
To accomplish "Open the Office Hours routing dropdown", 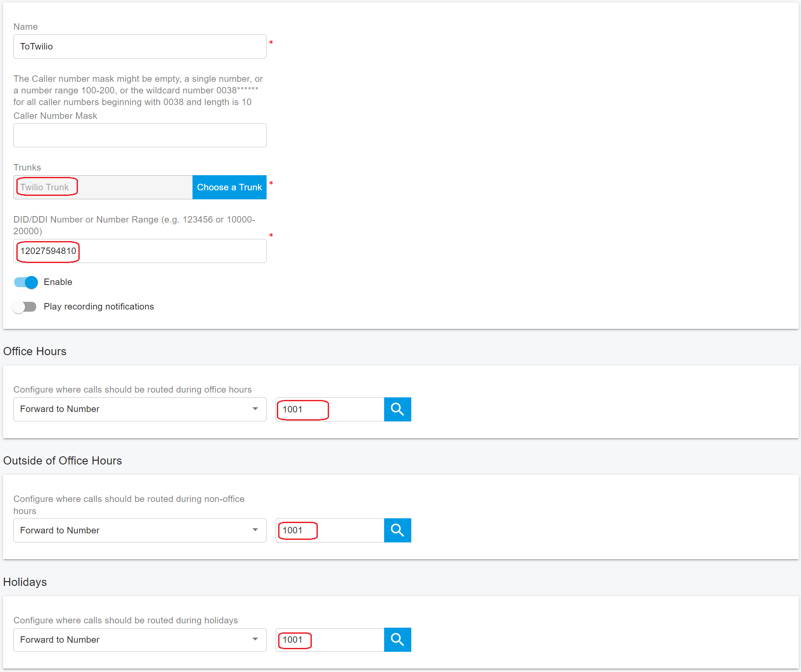I will [x=140, y=409].
